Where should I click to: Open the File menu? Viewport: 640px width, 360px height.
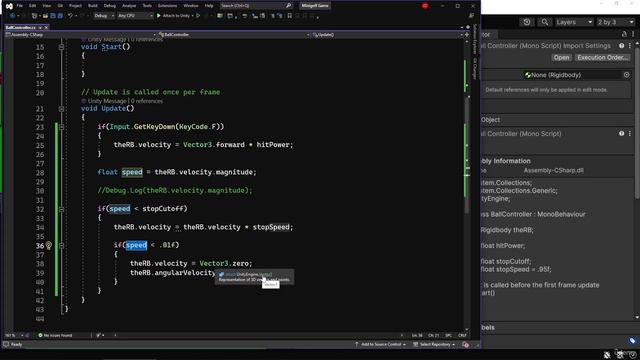(x=20, y=6)
